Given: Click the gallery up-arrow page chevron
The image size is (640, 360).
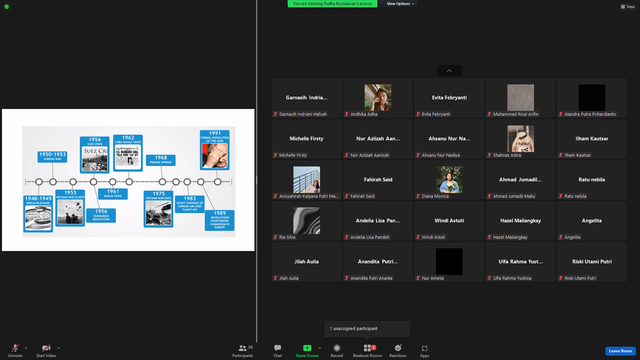Looking at the screenshot, I should pos(449,71).
